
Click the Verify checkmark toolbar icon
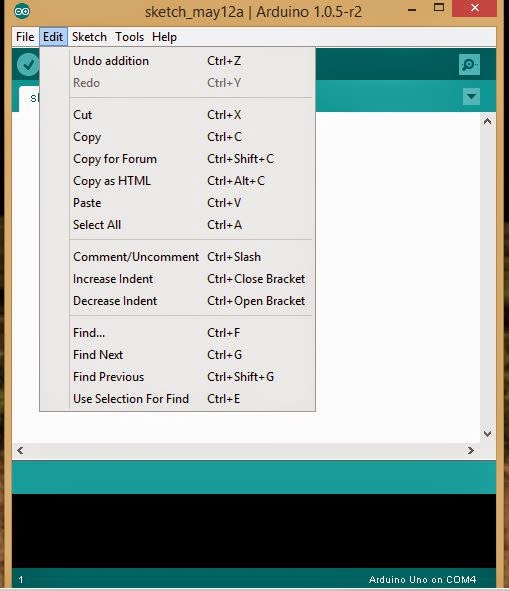click(x=28, y=64)
